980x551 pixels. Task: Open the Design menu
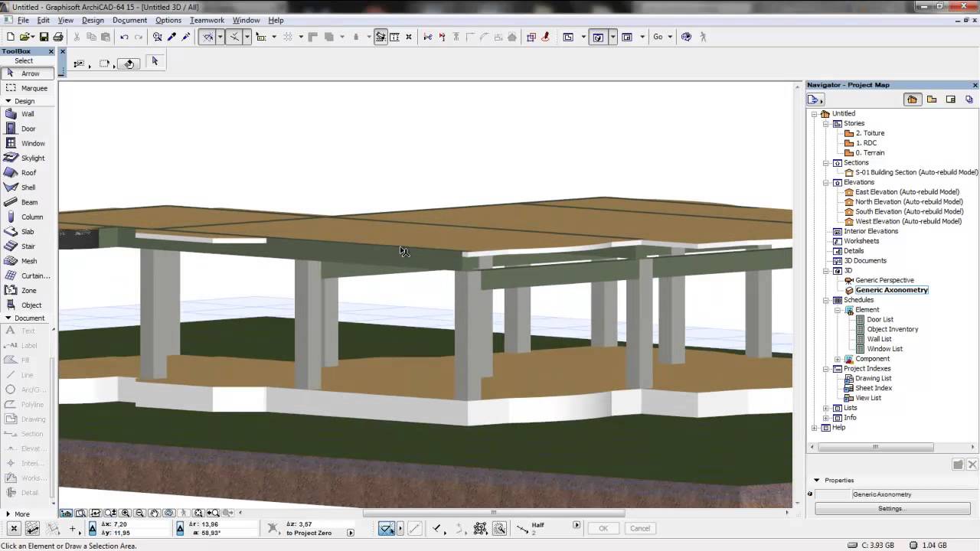tap(93, 20)
